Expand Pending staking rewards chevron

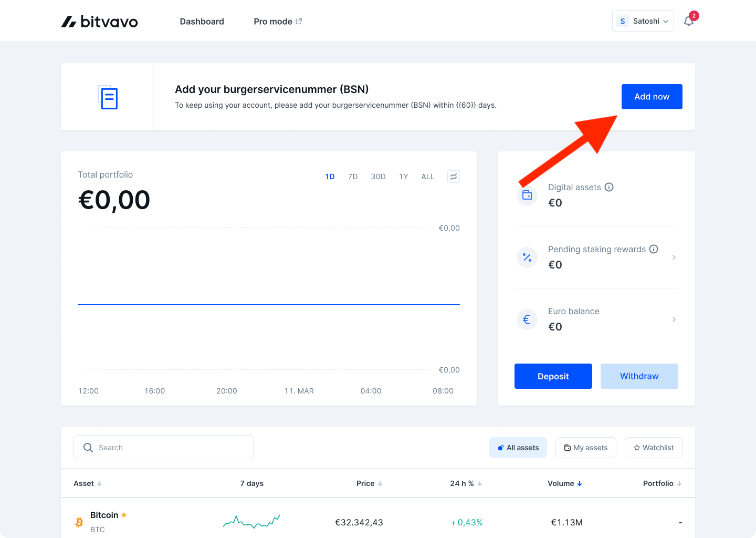click(x=674, y=257)
